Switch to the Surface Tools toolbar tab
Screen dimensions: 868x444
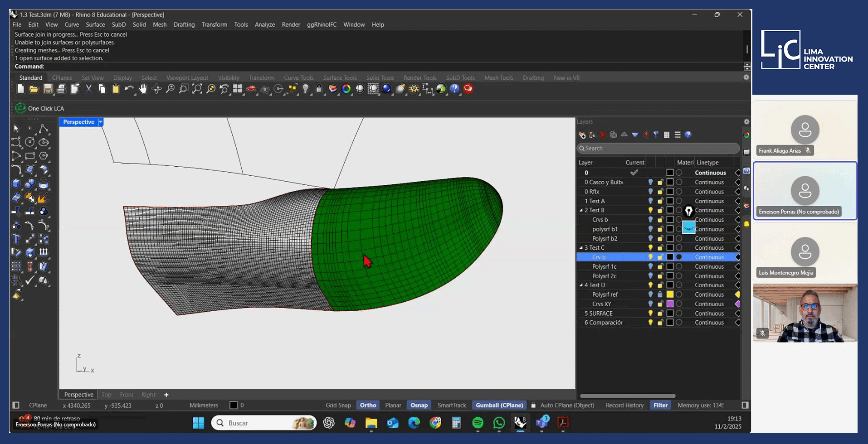tap(340, 77)
